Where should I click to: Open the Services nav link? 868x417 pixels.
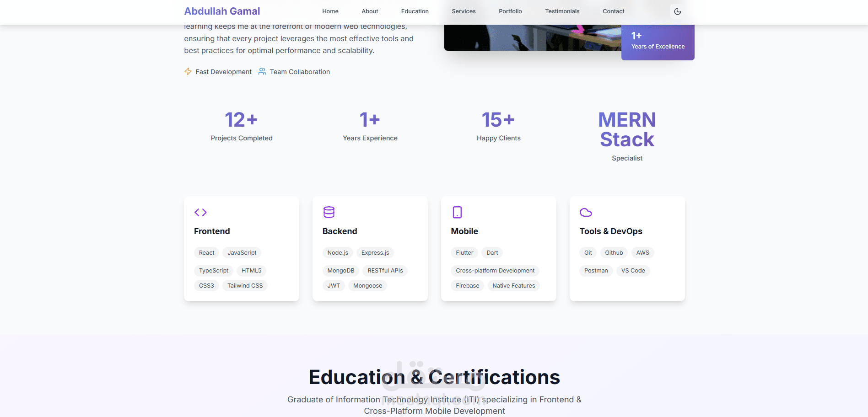pyautogui.click(x=464, y=11)
